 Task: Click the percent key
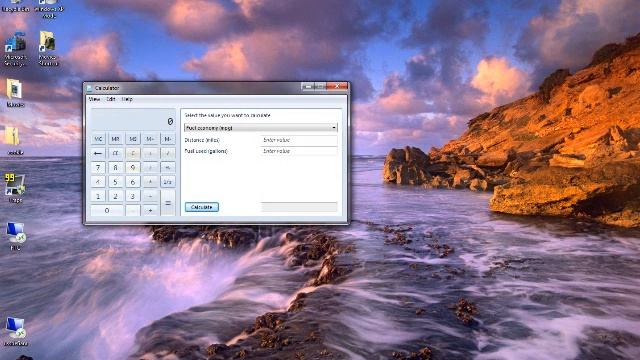coord(168,168)
